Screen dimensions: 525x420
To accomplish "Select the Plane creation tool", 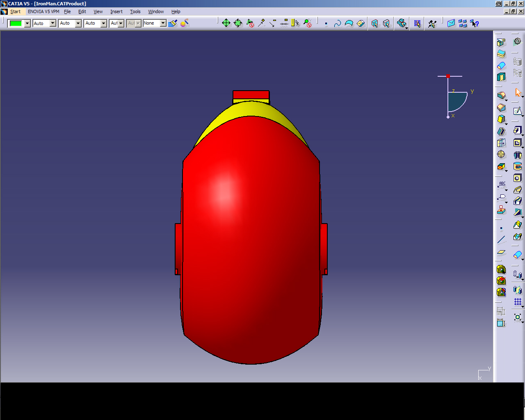I will tap(501, 252).
